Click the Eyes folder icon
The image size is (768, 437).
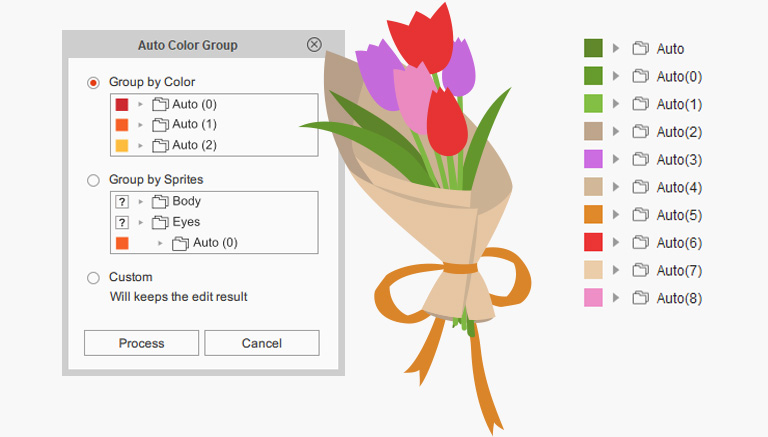[160, 222]
